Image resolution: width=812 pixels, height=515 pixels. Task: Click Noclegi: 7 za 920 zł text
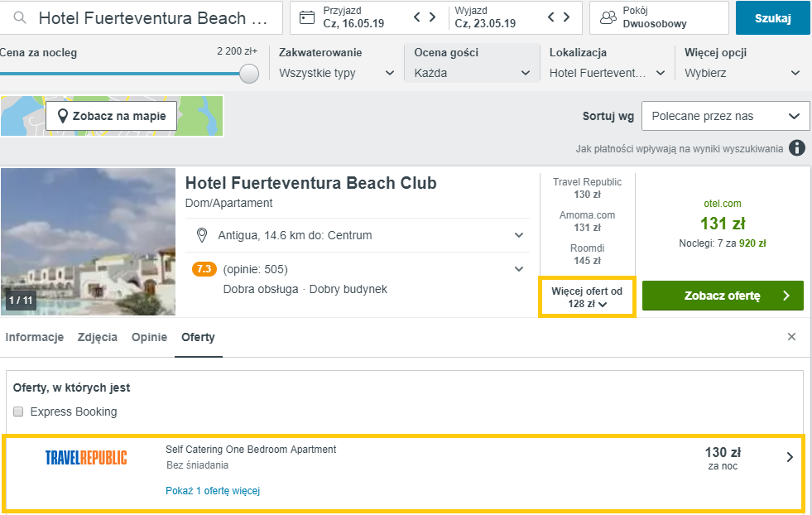click(x=723, y=243)
